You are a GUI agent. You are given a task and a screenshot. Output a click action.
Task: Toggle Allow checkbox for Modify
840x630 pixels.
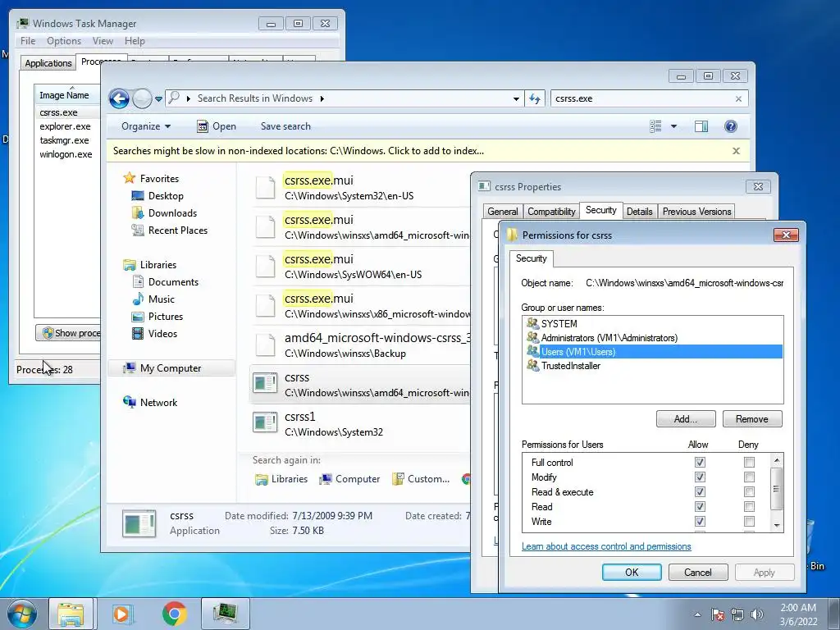pyautogui.click(x=700, y=477)
